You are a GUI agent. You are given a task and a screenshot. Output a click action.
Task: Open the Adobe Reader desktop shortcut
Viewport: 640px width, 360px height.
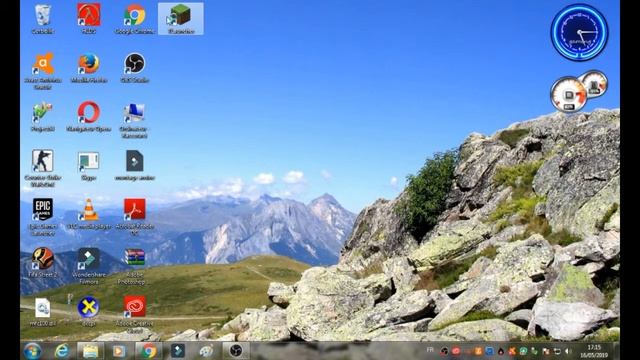pos(134,217)
